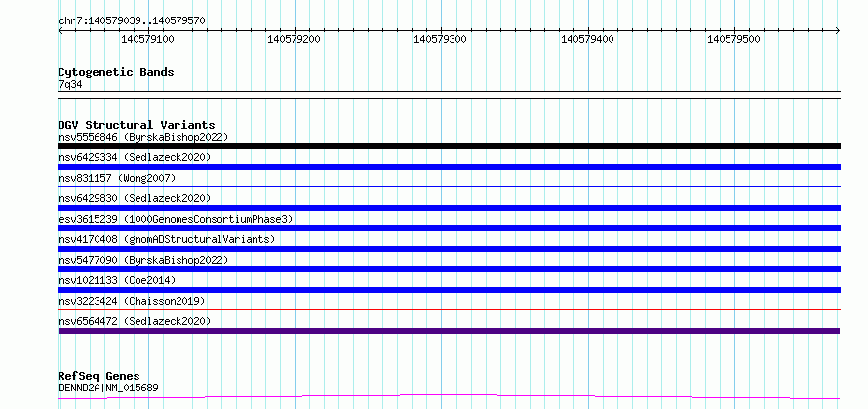The height and width of the screenshot is (409, 868).
Task: Click ruler position 140579400
Action: 587,39
